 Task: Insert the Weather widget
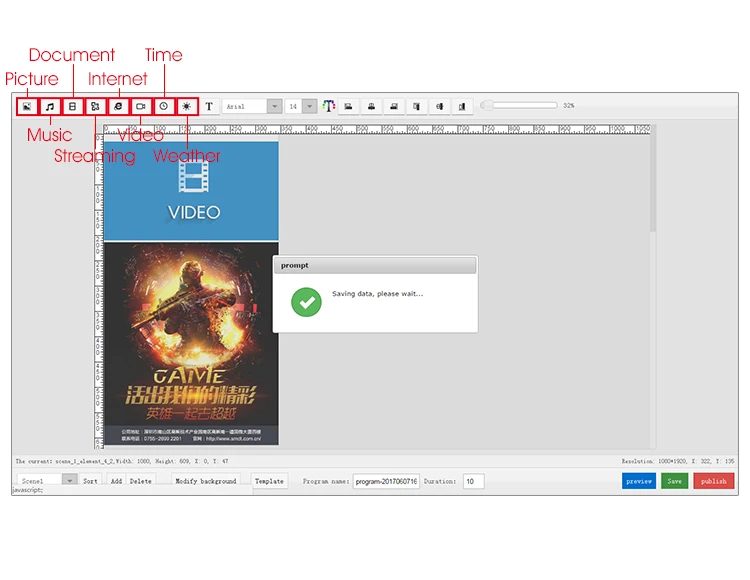click(x=187, y=106)
